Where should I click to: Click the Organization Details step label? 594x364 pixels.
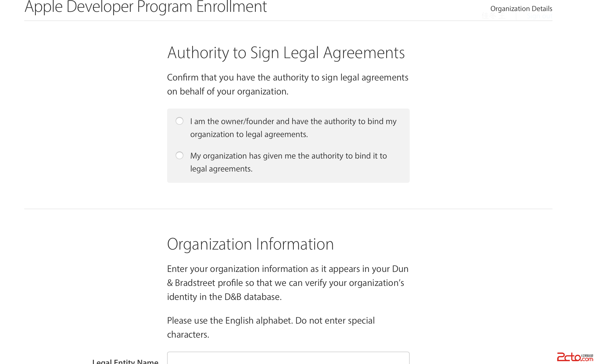point(521,9)
